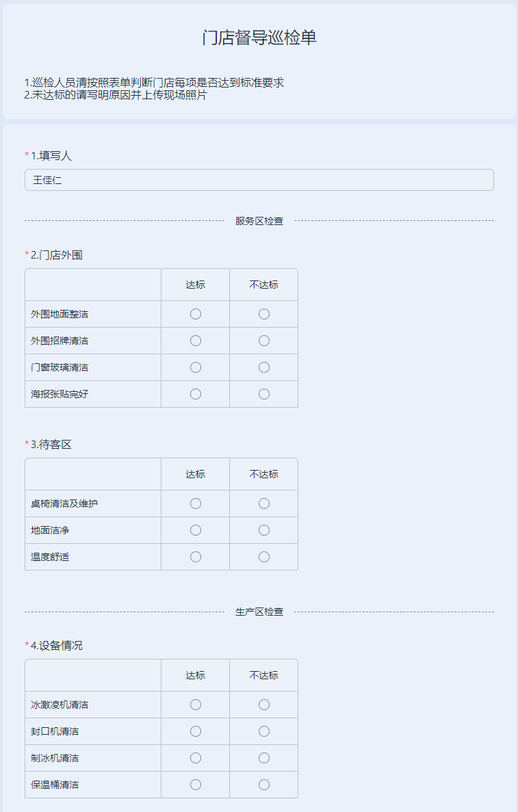Image resolution: width=518 pixels, height=812 pixels.
Task: Choose 达标 for 海报张贴完好
Action: (195, 394)
